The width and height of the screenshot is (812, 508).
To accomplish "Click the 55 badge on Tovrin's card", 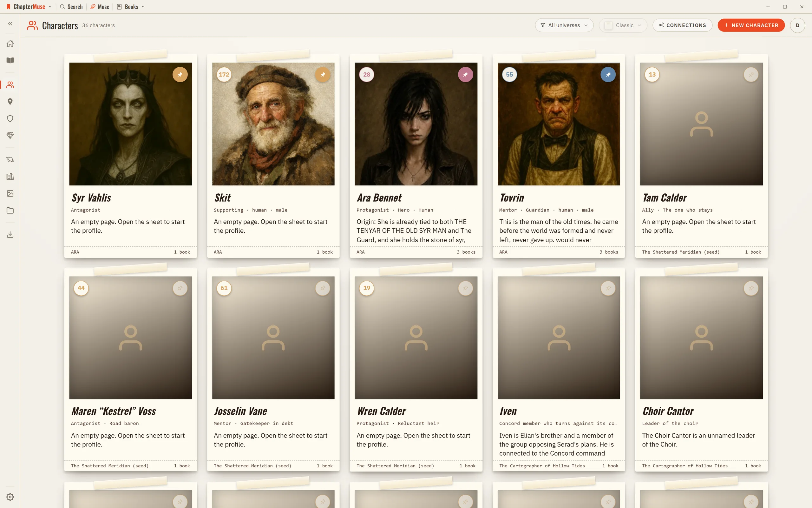I will [509, 75].
